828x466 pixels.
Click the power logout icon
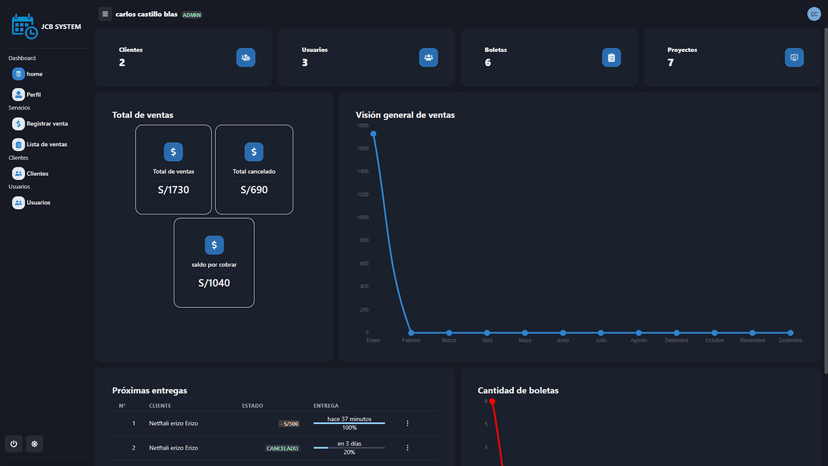(x=14, y=444)
